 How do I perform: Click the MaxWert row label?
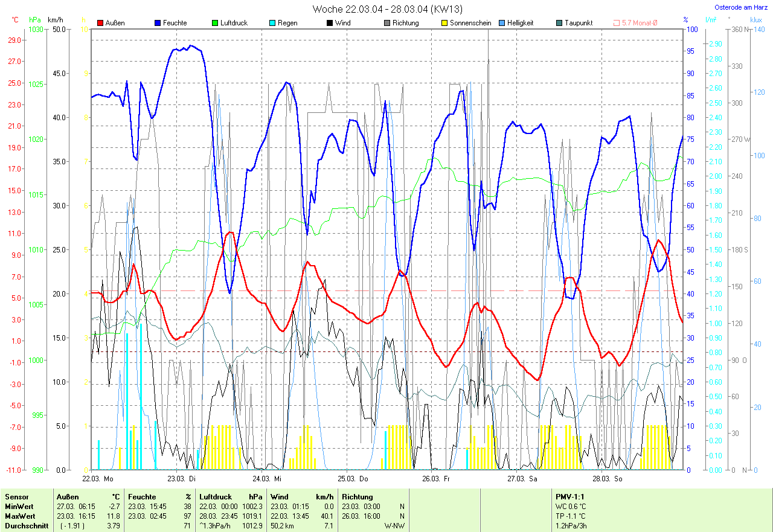[x=19, y=516]
